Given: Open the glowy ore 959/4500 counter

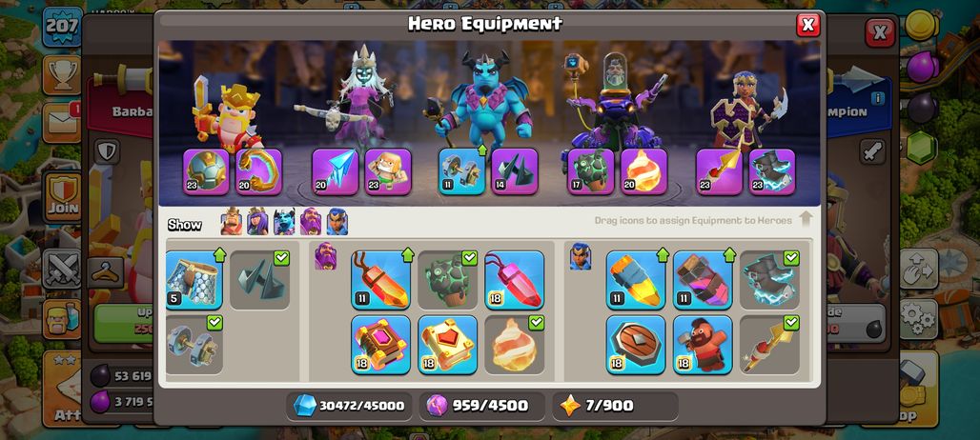Looking at the screenshot, I should 481,406.
